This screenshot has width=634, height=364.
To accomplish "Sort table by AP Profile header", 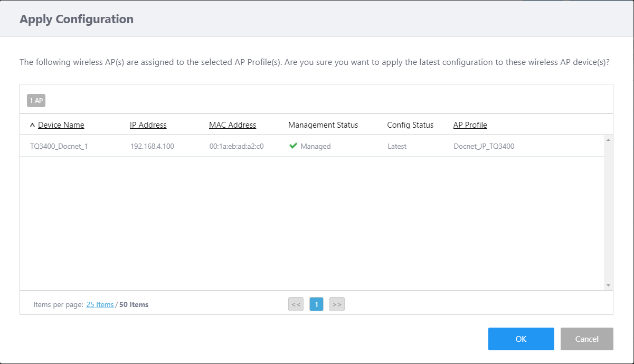I will (470, 125).
